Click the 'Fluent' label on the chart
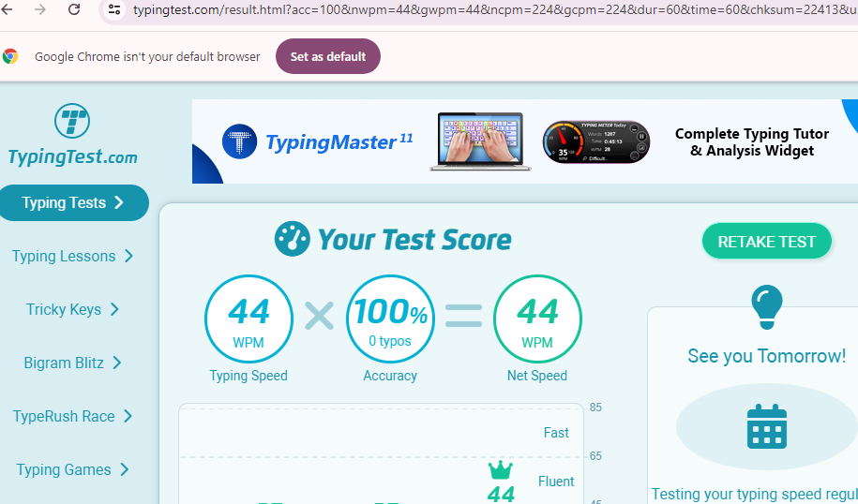This screenshot has width=858, height=504. (x=556, y=481)
